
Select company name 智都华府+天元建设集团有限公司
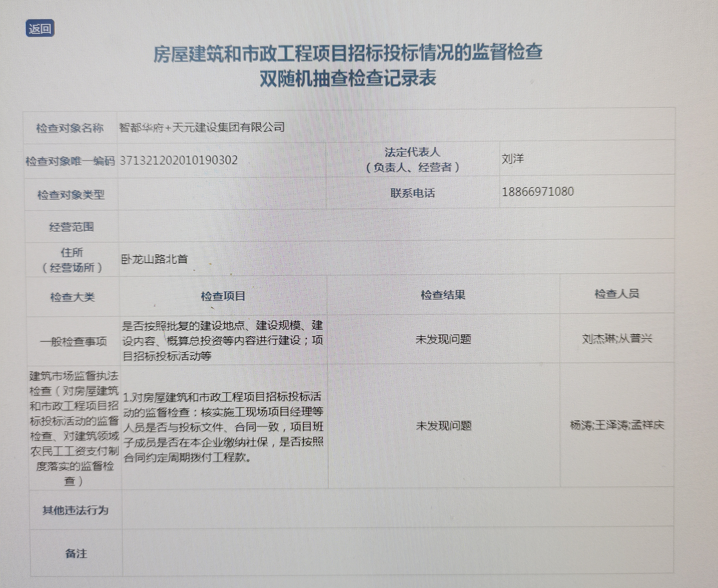point(202,127)
